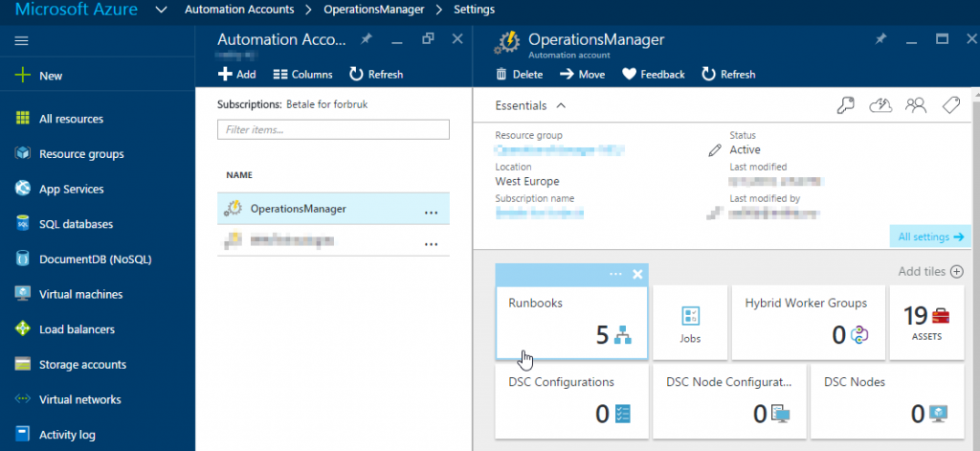
Task: Click Columns toolbar button
Action: [x=303, y=75]
